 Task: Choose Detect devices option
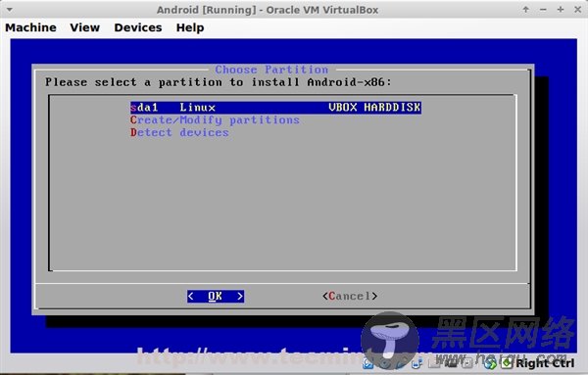[x=179, y=132]
